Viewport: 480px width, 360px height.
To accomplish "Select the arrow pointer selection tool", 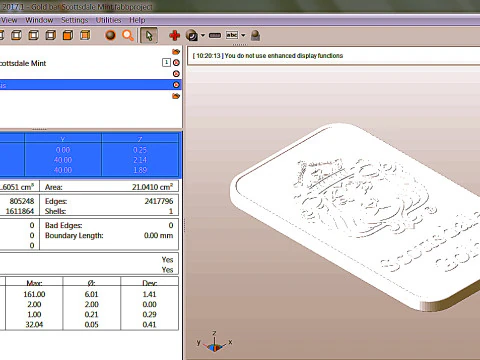I will tap(149, 35).
